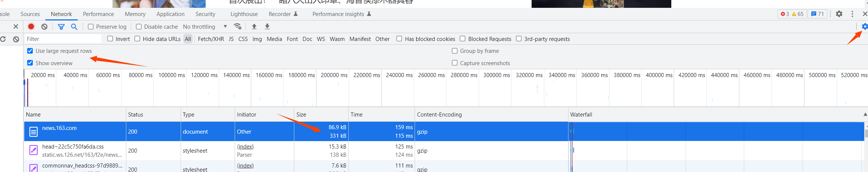The image size is (868, 172).
Task: Open blue network settings gear
Action: click(865, 26)
